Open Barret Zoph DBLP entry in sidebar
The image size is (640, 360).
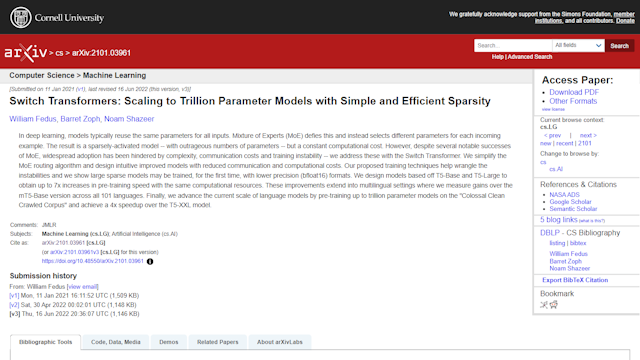click(x=565, y=261)
